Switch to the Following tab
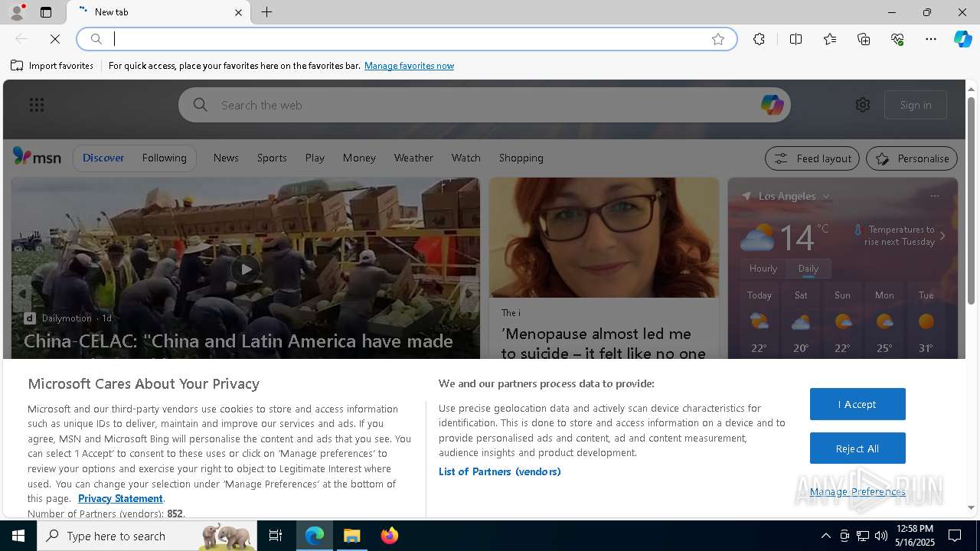 [164, 158]
